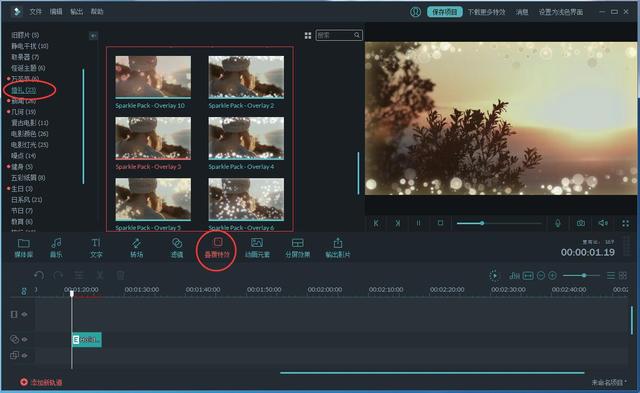Select the Sparkle Pack - Overlay 2 thumbnail
The image size is (640, 393).
pyautogui.click(x=246, y=77)
